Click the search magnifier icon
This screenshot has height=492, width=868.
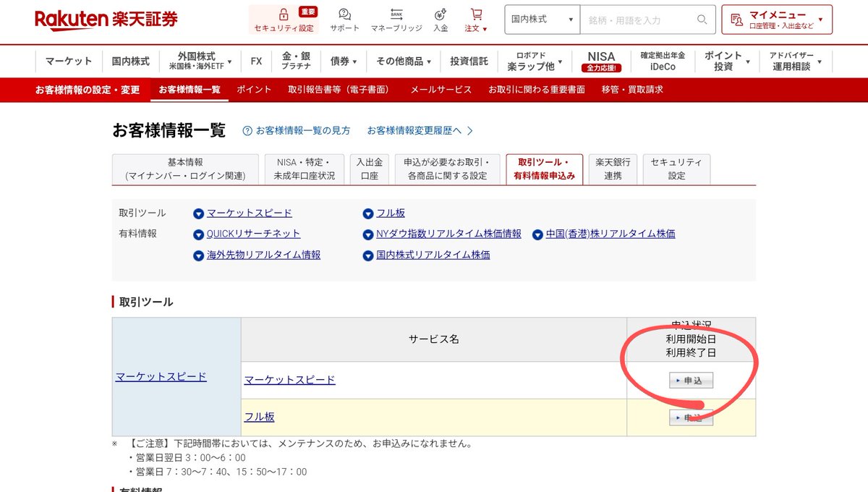(702, 20)
